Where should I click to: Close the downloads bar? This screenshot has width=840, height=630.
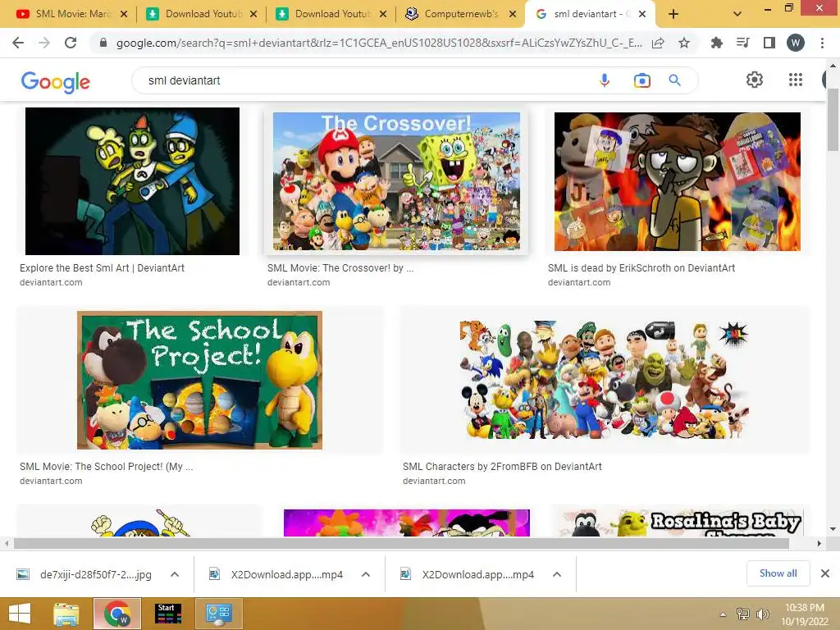(x=825, y=573)
